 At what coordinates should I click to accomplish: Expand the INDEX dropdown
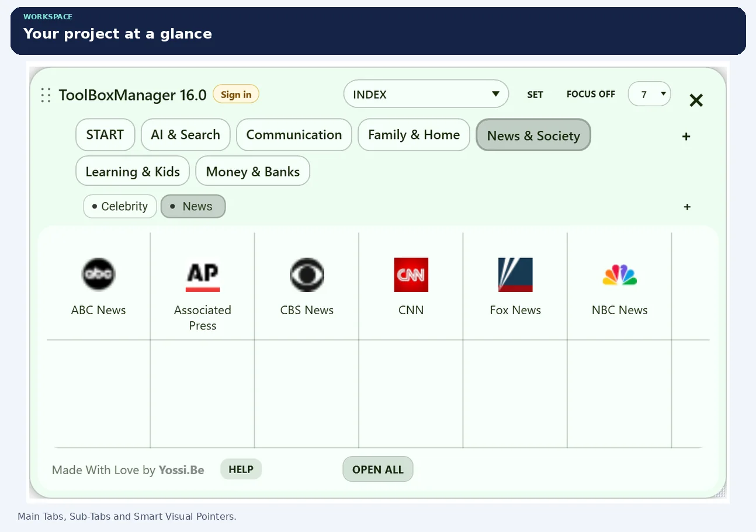(426, 94)
